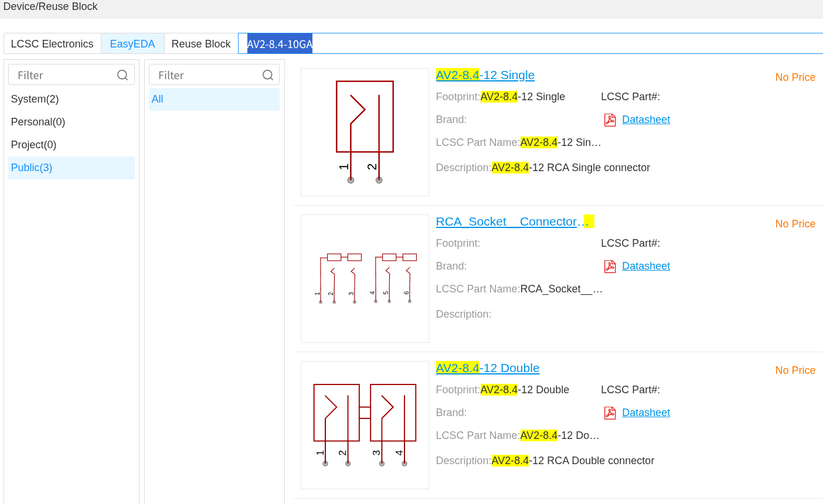Open the Datasheet link for AV2-8.4-12 Double
Image resolution: width=823 pixels, height=504 pixels.
click(646, 413)
